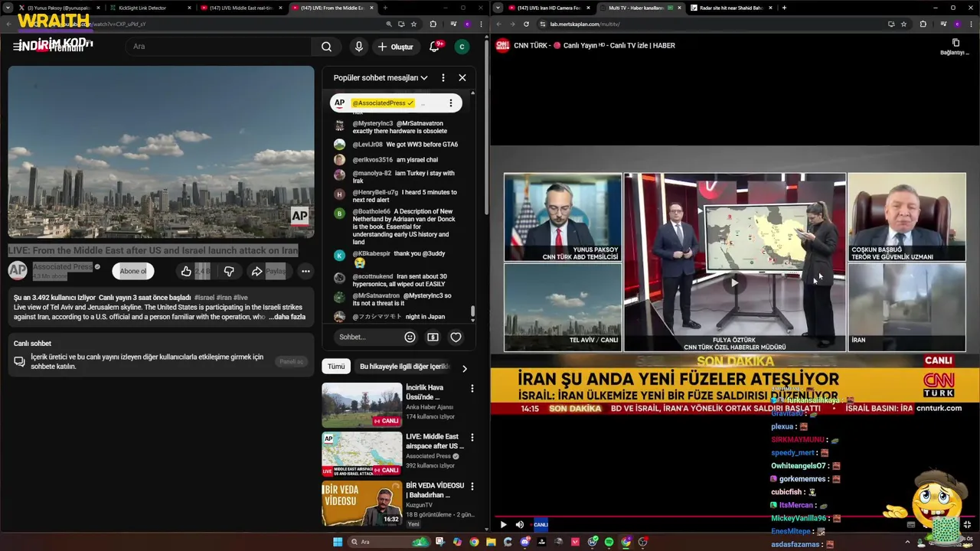Switch to Radar site hit near Shahid tab
Screen dimensions: 980x551
pyautogui.click(x=731, y=8)
